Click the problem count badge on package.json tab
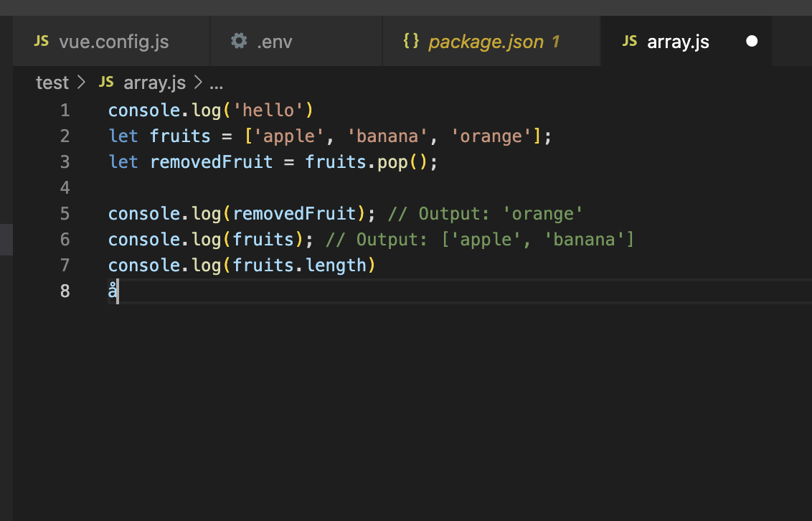Image resolution: width=812 pixels, height=521 pixels. click(555, 42)
